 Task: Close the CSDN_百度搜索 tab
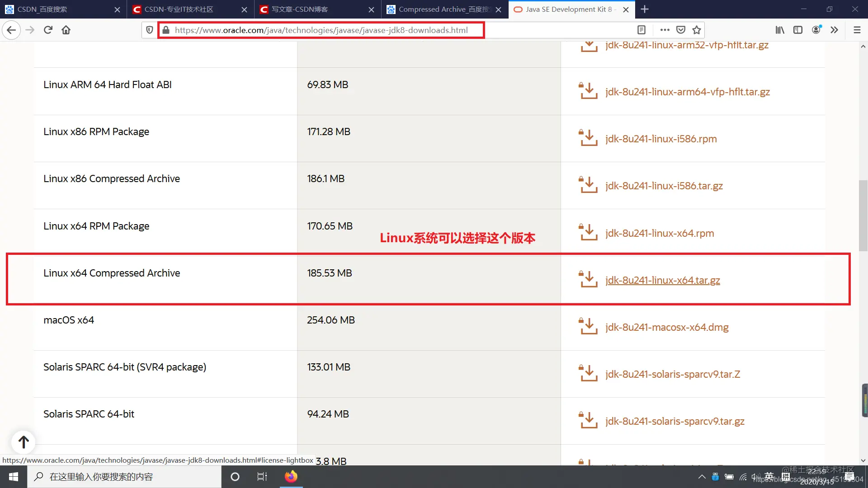(x=117, y=9)
